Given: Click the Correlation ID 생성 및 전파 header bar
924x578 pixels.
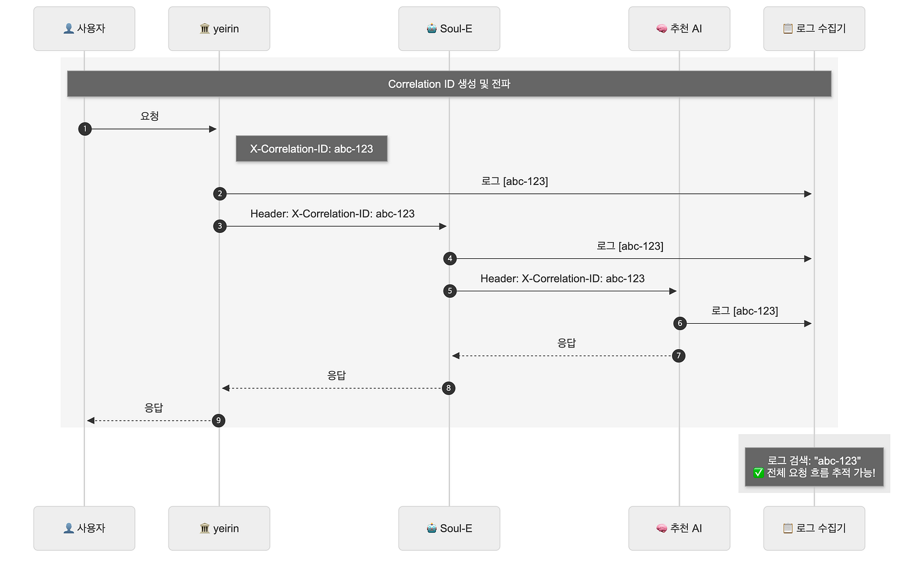Looking at the screenshot, I should click(449, 84).
